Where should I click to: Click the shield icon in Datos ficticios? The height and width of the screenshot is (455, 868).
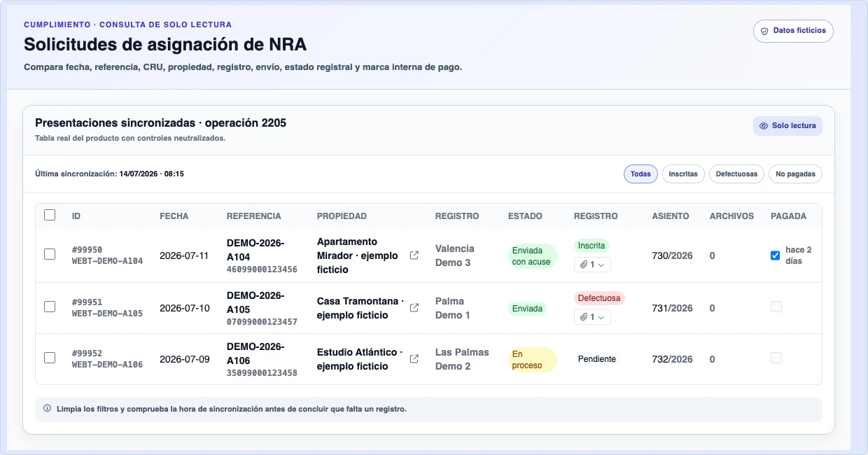[x=764, y=31]
